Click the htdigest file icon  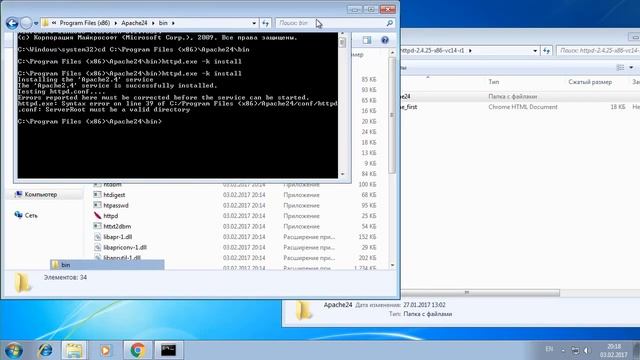(97, 195)
